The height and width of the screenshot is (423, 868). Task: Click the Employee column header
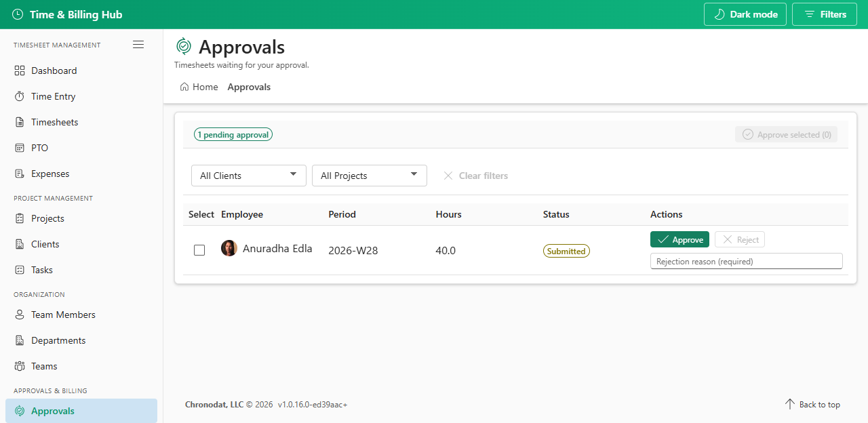pyautogui.click(x=242, y=214)
